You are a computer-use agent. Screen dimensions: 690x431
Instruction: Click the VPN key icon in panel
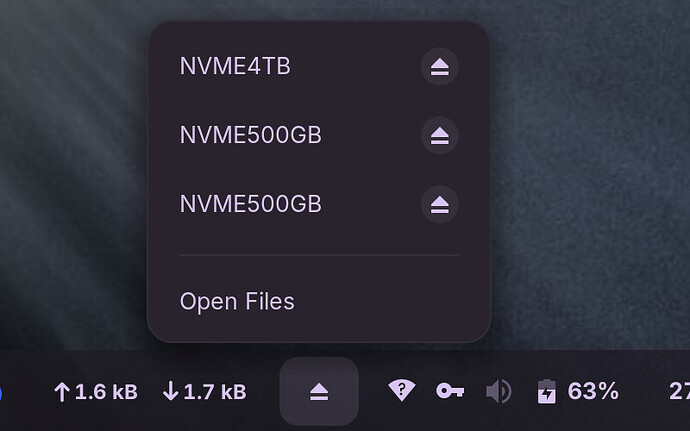[x=450, y=390]
